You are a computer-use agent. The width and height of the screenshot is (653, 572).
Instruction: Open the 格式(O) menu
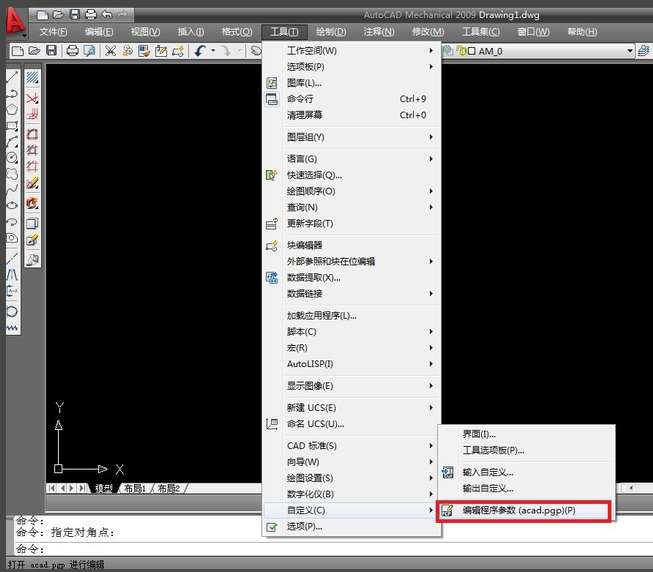tap(237, 32)
